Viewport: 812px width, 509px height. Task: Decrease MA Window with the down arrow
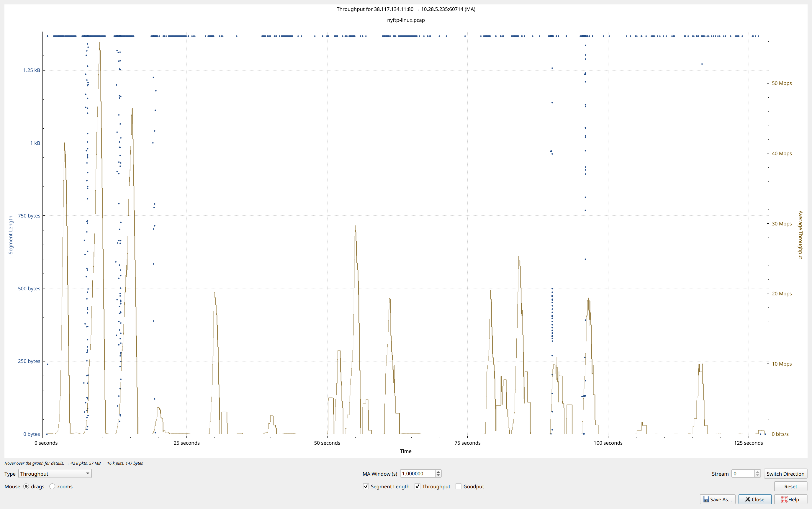point(438,476)
